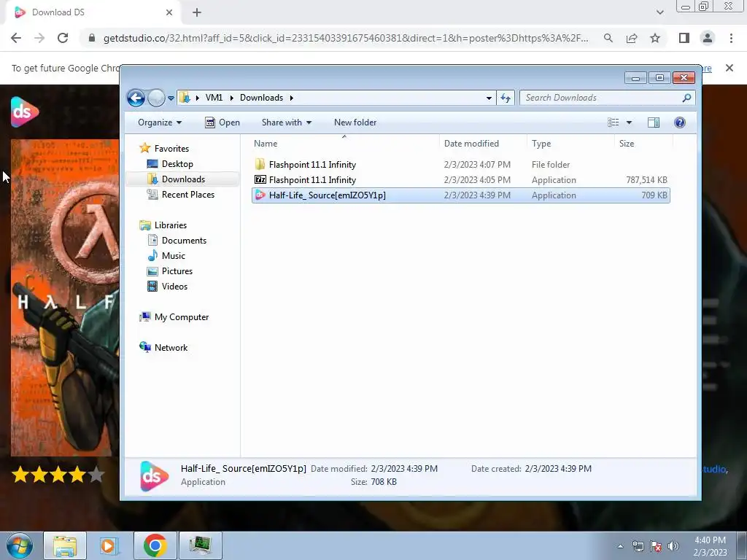This screenshot has height=560, width=747.
Task: Open the Organize menu
Action: point(160,122)
